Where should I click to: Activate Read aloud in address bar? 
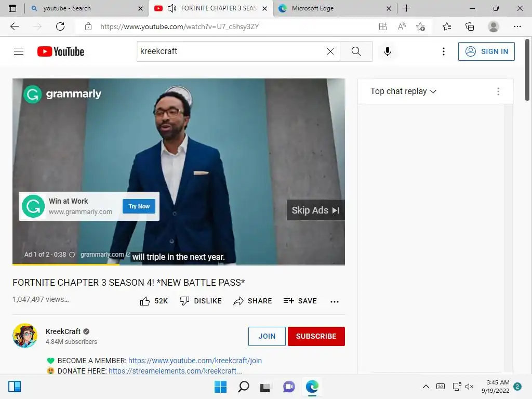pos(402,26)
